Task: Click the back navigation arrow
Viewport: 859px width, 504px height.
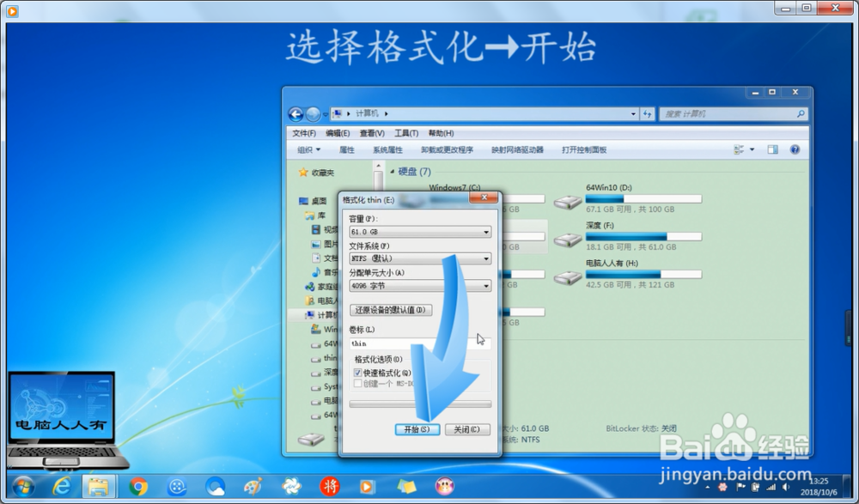Action: [296, 113]
